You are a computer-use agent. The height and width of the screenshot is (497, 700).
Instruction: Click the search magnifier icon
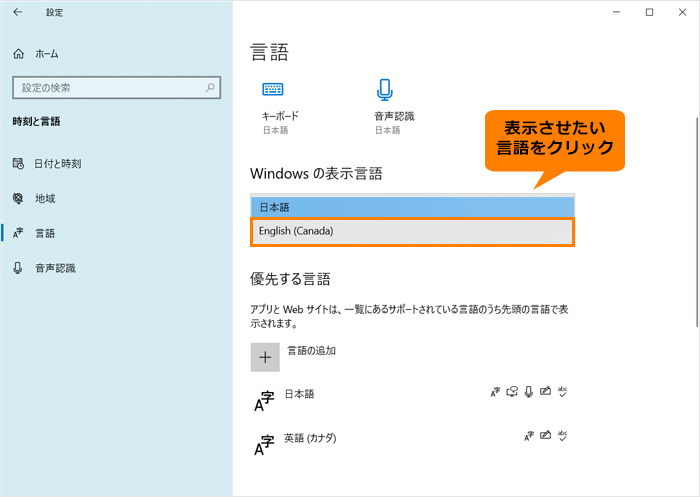coord(210,87)
